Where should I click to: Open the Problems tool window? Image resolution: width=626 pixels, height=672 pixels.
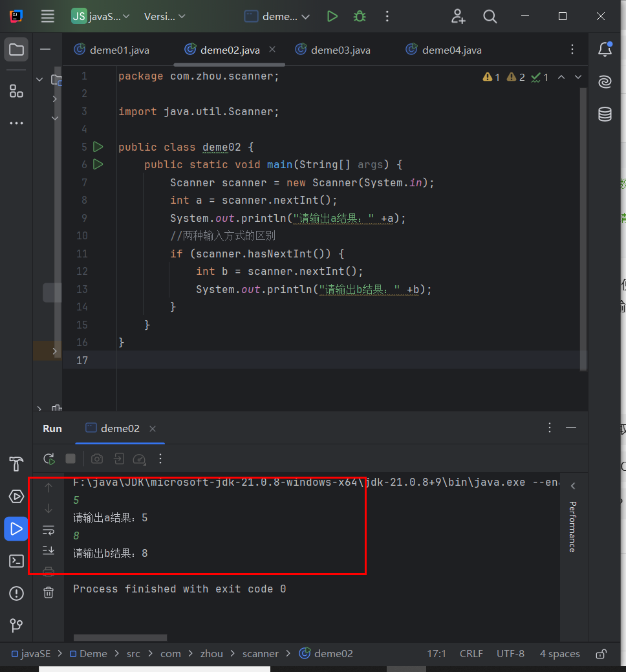[16, 593]
